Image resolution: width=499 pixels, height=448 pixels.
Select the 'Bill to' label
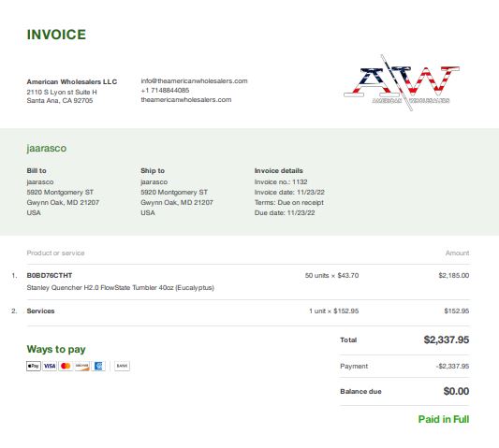click(x=37, y=171)
